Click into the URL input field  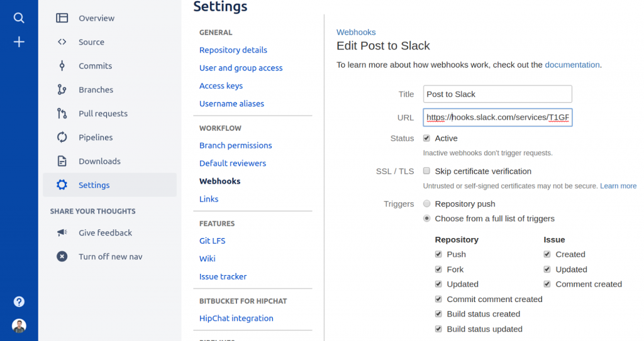pyautogui.click(x=497, y=117)
